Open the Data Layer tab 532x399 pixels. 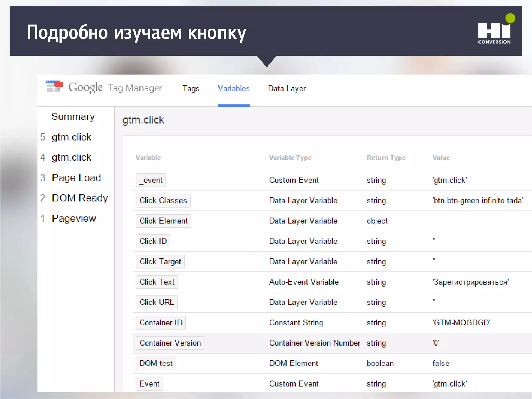(x=287, y=89)
